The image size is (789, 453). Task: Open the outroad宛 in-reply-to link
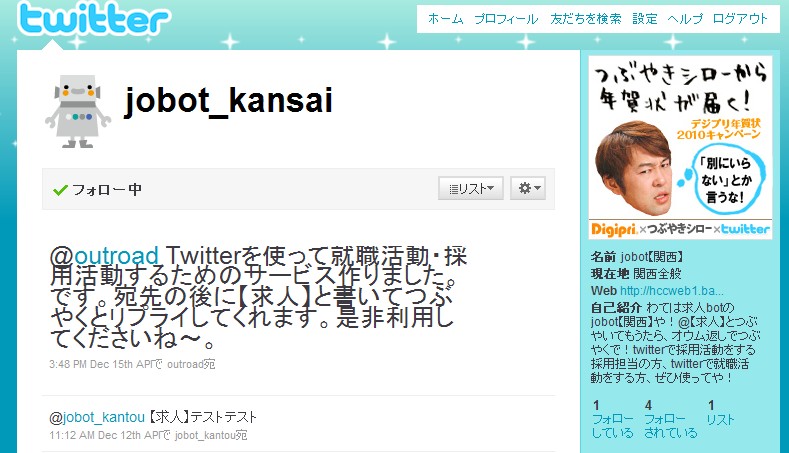[191, 364]
